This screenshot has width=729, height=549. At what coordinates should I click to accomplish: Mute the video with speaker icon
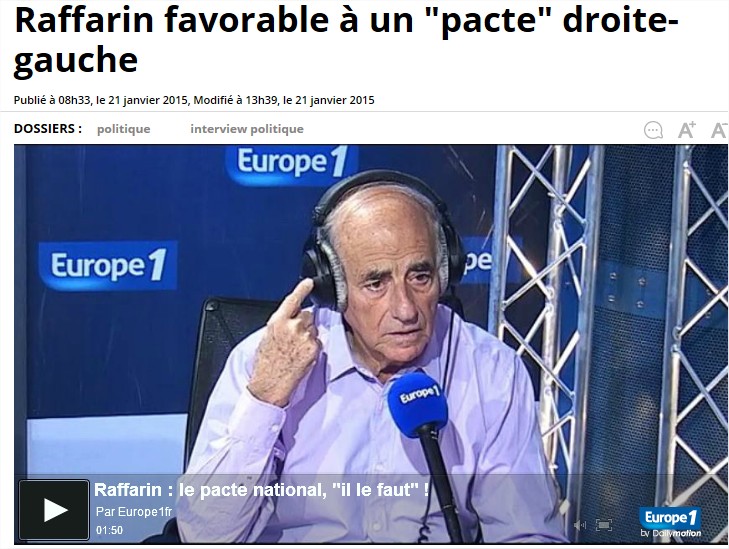580,525
